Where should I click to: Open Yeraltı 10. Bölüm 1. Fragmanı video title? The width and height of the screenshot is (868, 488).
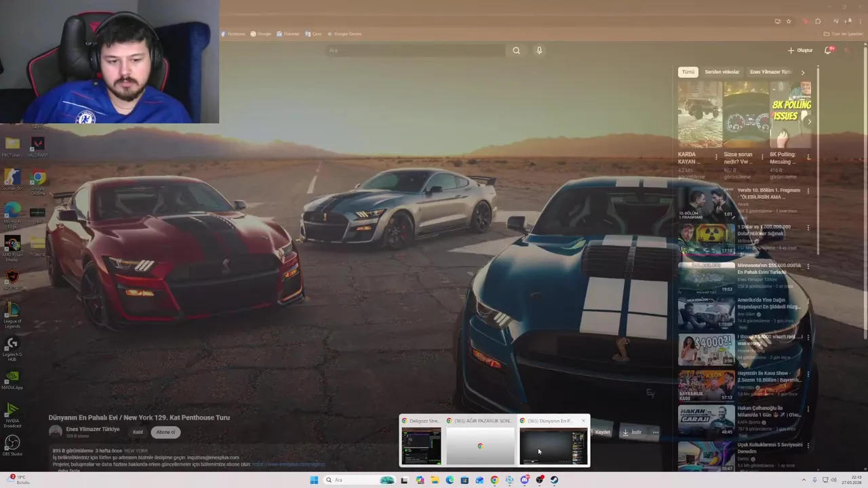pos(769,194)
